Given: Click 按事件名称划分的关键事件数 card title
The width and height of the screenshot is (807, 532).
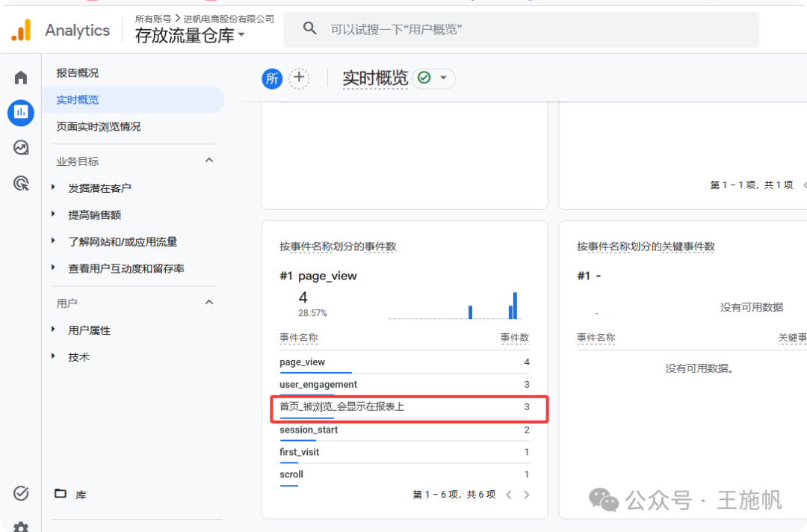Looking at the screenshot, I should (x=646, y=247).
